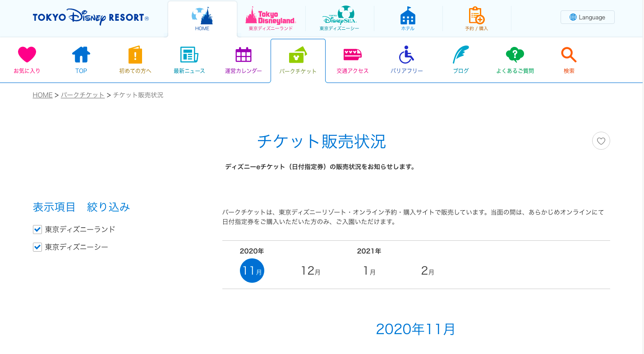The image size is (644, 354).
Task: Open the Tokyo DisneySea tab
Action: coord(339,19)
